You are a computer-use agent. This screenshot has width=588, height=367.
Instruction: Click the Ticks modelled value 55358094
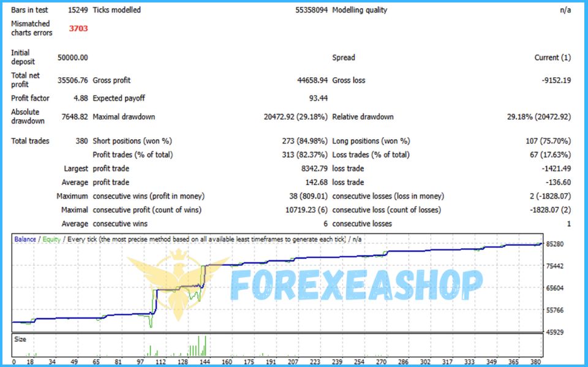tap(311, 10)
